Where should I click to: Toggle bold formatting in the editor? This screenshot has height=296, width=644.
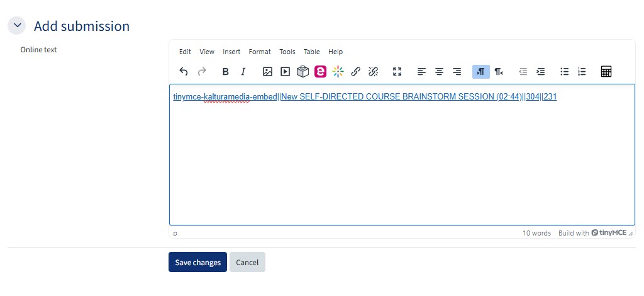click(x=226, y=72)
